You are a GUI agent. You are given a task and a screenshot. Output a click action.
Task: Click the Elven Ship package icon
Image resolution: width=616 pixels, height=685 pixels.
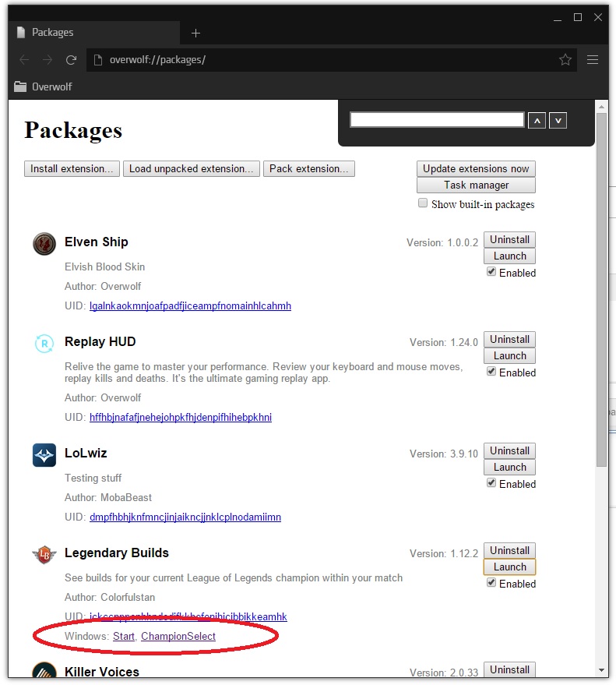click(x=44, y=244)
